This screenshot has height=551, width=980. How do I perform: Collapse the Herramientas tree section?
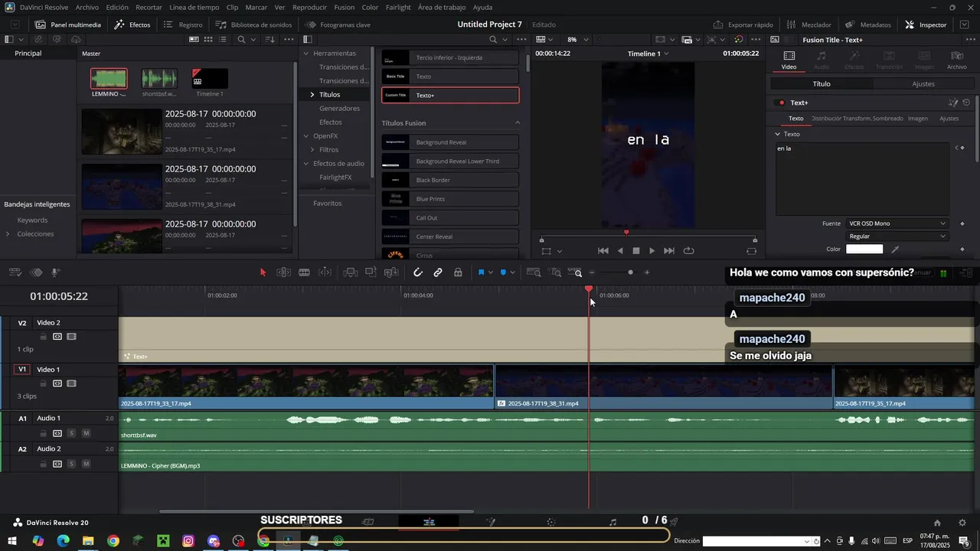pos(305,54)
